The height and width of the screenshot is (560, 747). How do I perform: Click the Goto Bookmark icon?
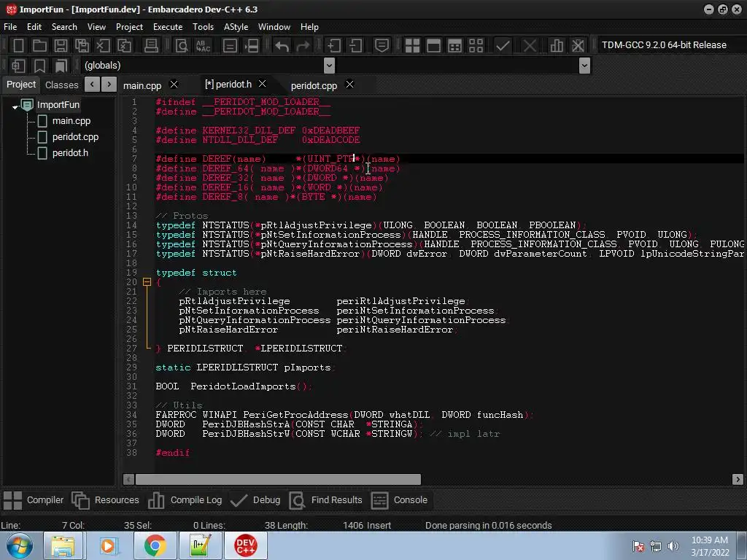(61, 66)
